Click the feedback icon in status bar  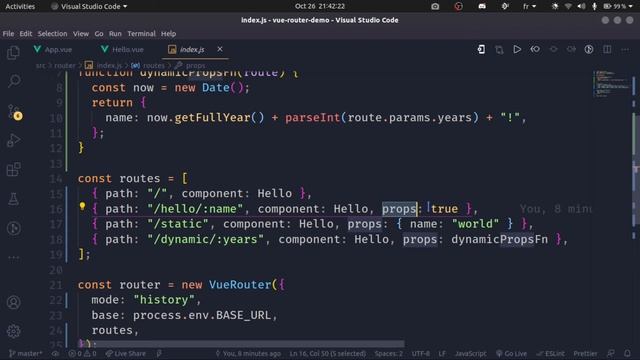(x=611, y=353)
